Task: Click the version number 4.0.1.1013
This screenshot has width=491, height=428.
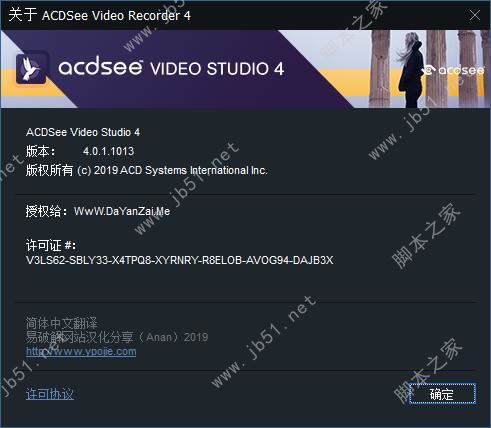Action: tap(109, 151)
